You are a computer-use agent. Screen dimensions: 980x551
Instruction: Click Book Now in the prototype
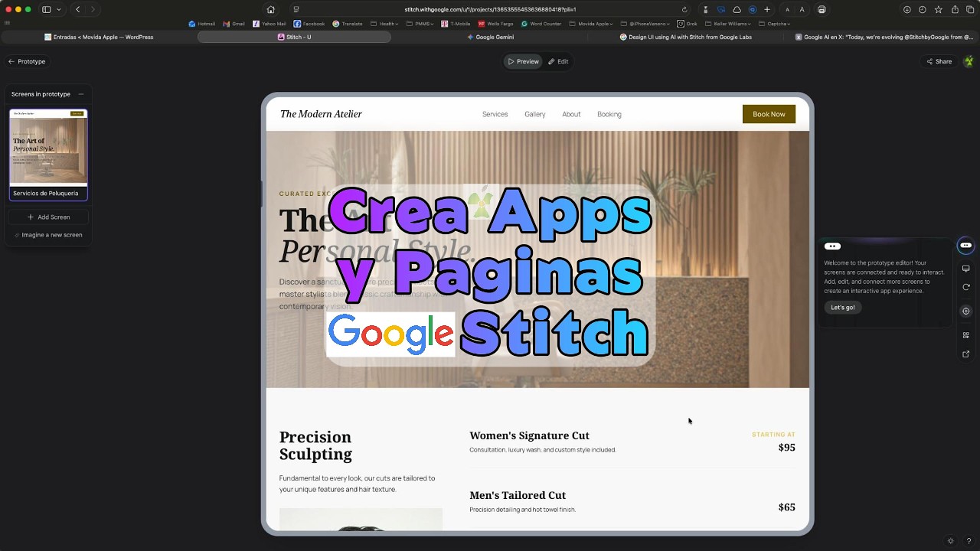pos(769,114)
